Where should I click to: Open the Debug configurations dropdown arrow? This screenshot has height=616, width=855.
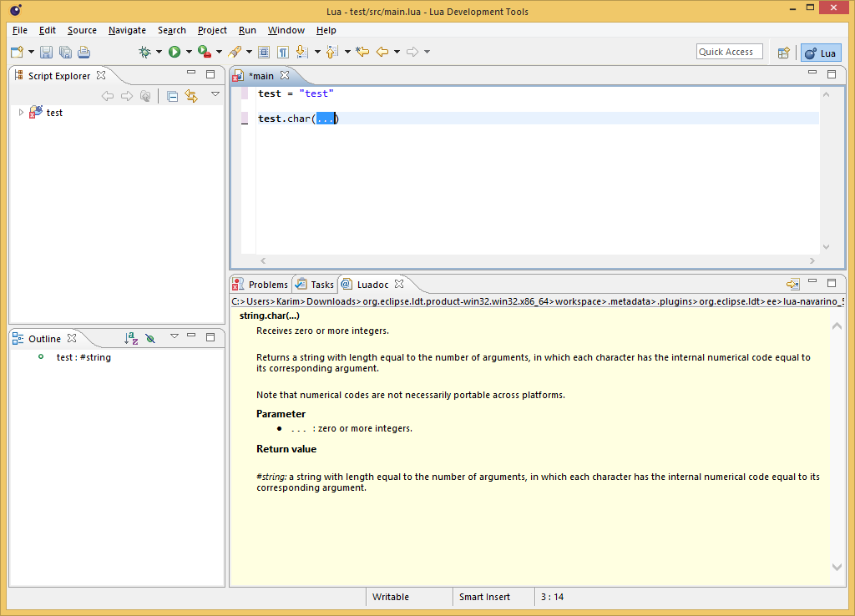(x=159, y=52)
